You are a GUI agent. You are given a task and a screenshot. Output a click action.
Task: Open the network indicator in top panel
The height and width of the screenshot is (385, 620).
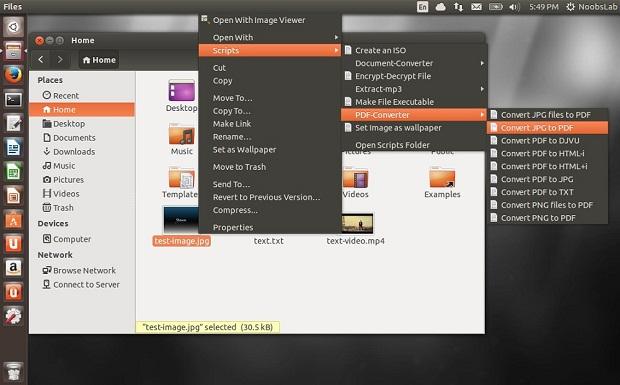pos(458,7)
